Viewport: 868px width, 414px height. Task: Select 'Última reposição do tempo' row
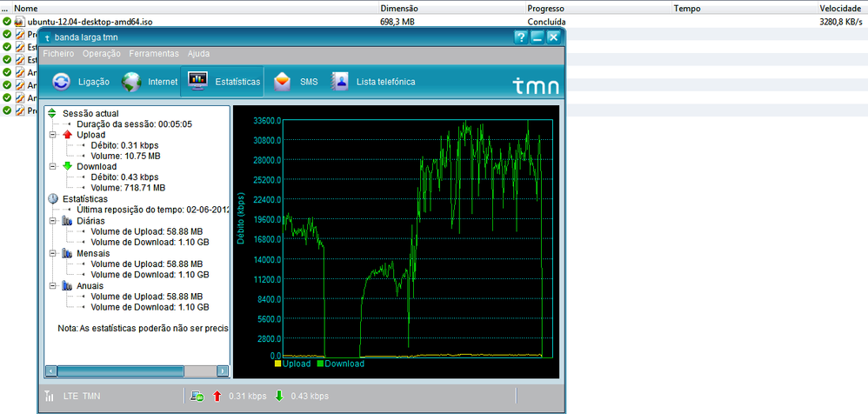pos(153,210)
